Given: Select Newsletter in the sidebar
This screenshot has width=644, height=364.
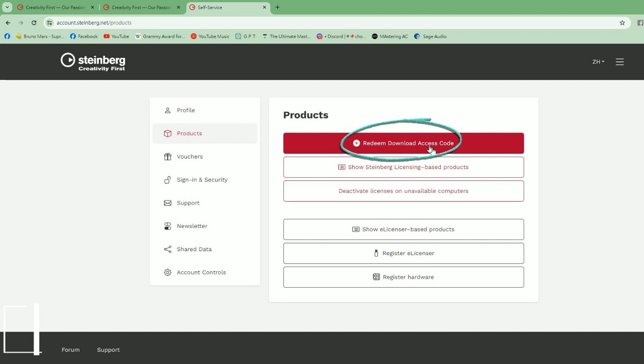Looking at the screenshot, I should click(x=192, y=226).
